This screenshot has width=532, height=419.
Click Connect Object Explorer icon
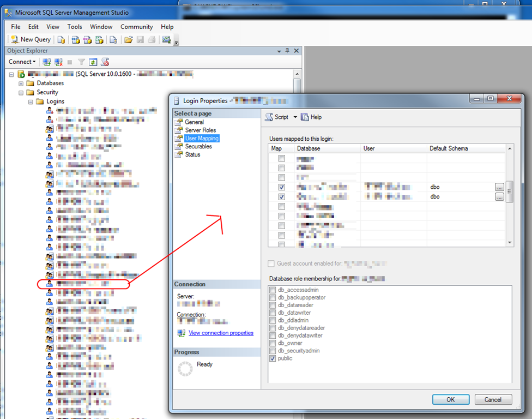click(x=47, y=62)
